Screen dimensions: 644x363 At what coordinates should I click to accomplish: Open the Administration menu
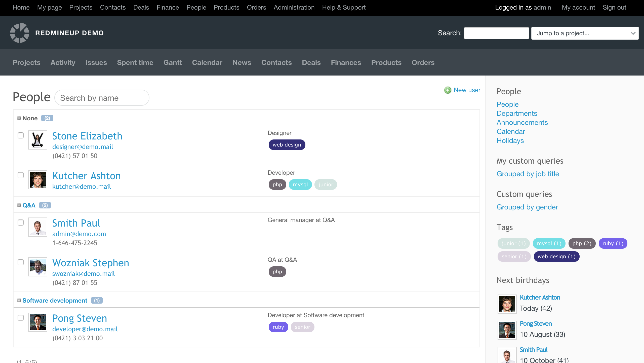click(x=294, y=7)
